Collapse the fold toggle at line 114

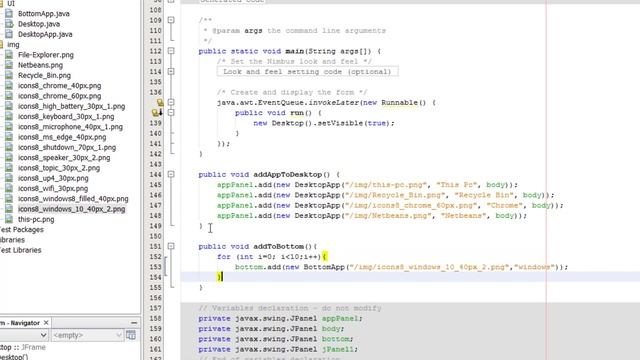pyautogui.click(x=171, y=71)
